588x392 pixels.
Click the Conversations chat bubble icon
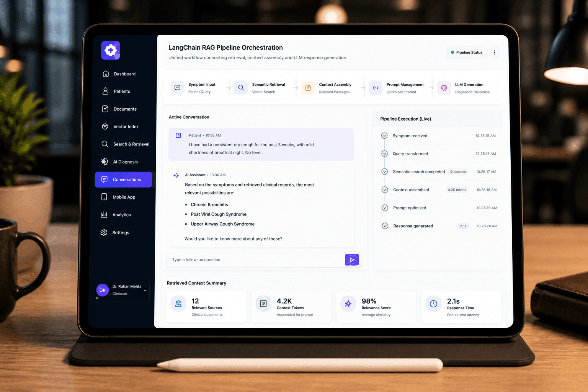(104, 179)
